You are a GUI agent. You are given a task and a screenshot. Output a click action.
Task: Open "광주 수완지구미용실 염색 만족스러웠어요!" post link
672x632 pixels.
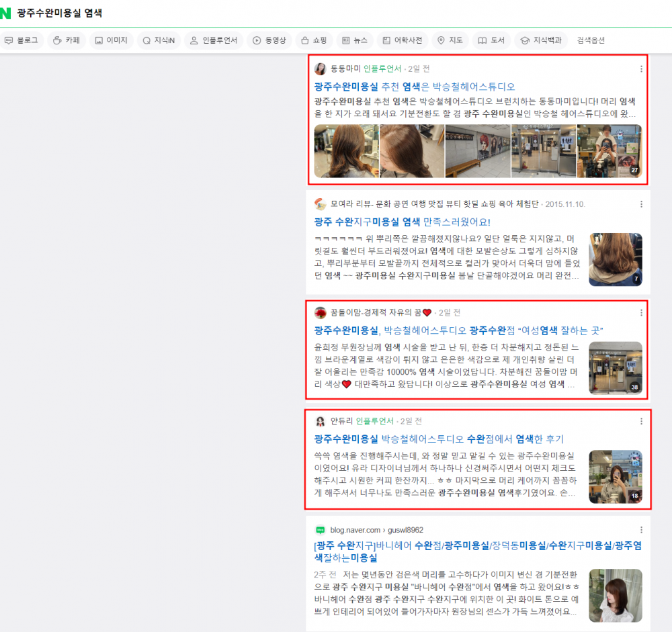[402, 222]
